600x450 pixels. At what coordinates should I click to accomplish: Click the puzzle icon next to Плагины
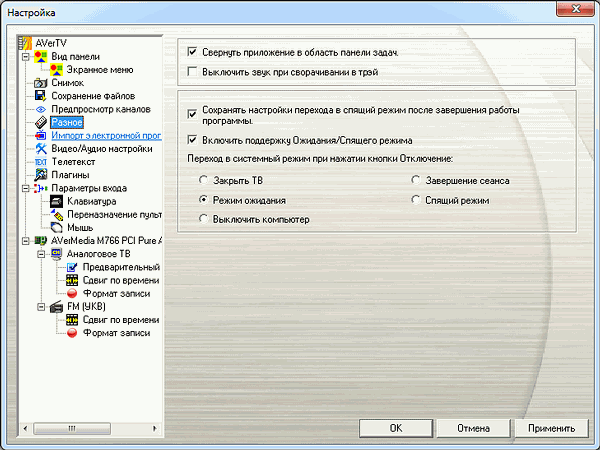click(41, 175)
